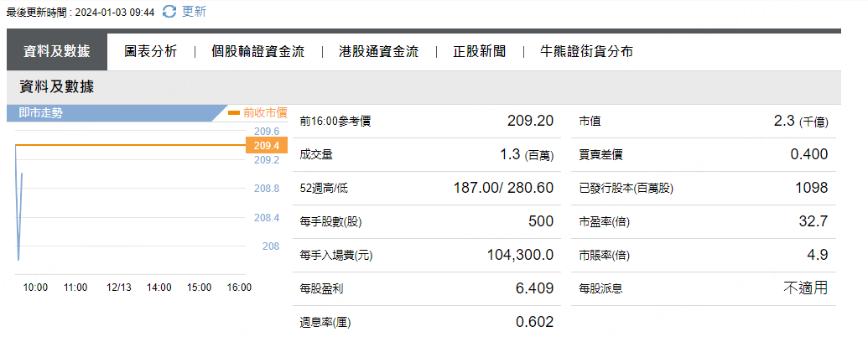Click the 最後更新時間 timestamp text
This screenshot has height=337, width=868.
click(81, 13)
